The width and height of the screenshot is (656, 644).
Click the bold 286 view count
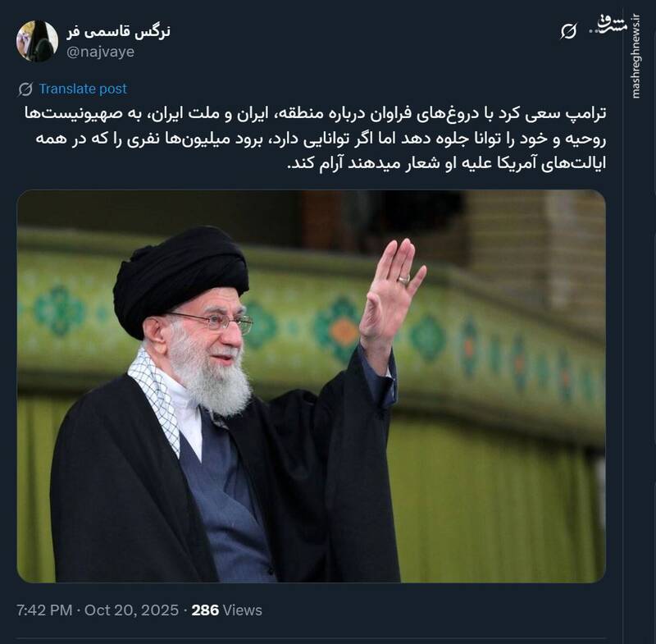[205, 610]
